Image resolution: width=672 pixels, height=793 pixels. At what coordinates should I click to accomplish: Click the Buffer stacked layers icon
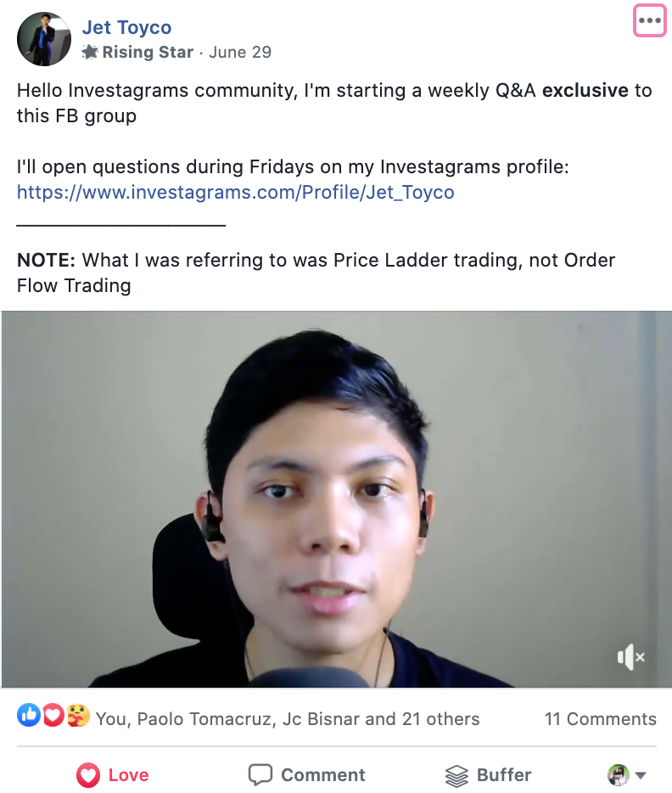(x=456, y=776)
